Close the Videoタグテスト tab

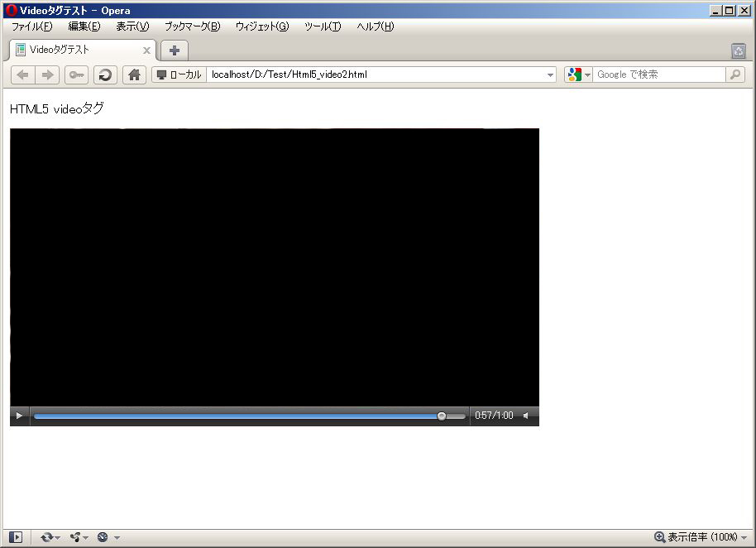(x=146, y=50)
